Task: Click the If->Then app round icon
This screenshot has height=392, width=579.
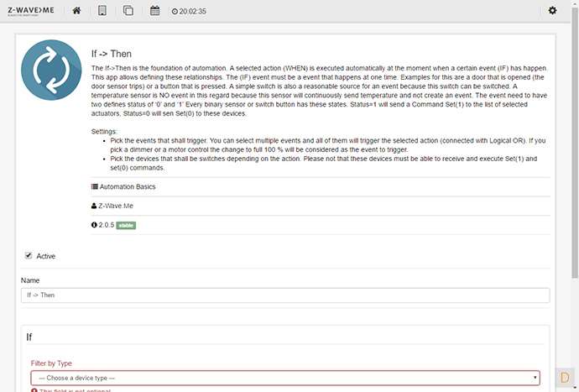Action: [x=51, y=71]
